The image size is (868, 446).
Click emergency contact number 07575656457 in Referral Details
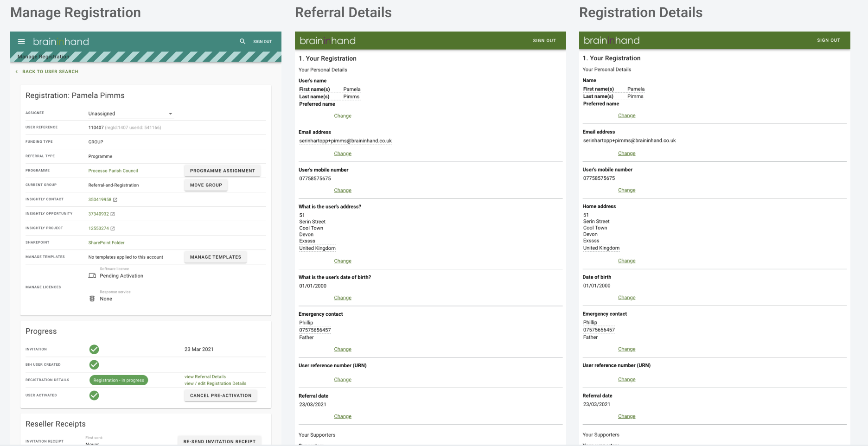tap(315, 330)
